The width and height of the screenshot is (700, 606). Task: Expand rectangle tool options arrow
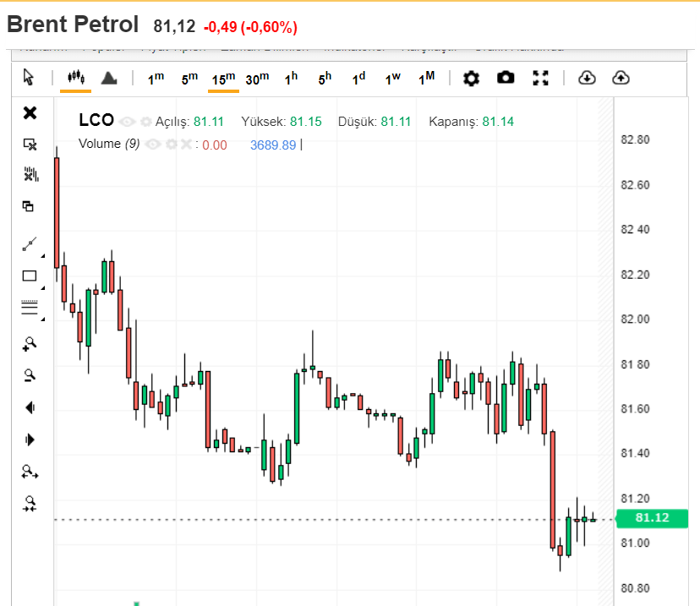[43, 288]
